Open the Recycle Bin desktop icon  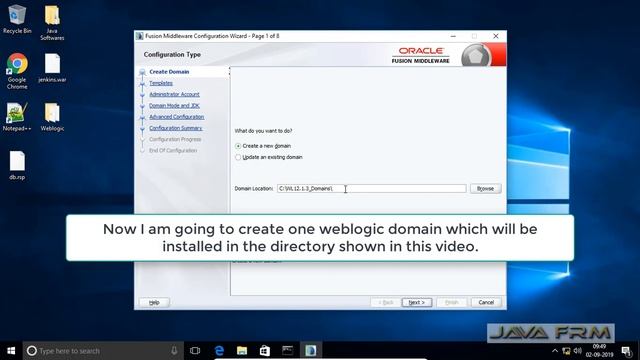17,19
